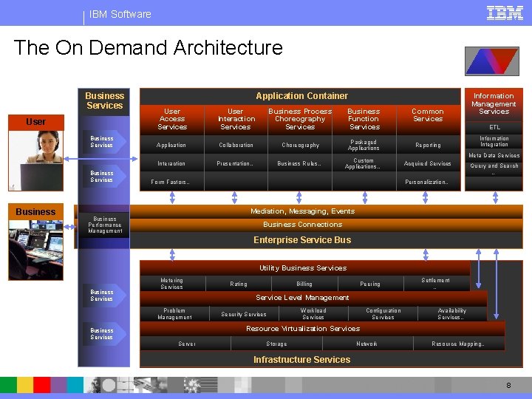Click the "Metering Services" cell

click(x=172, y=283)
